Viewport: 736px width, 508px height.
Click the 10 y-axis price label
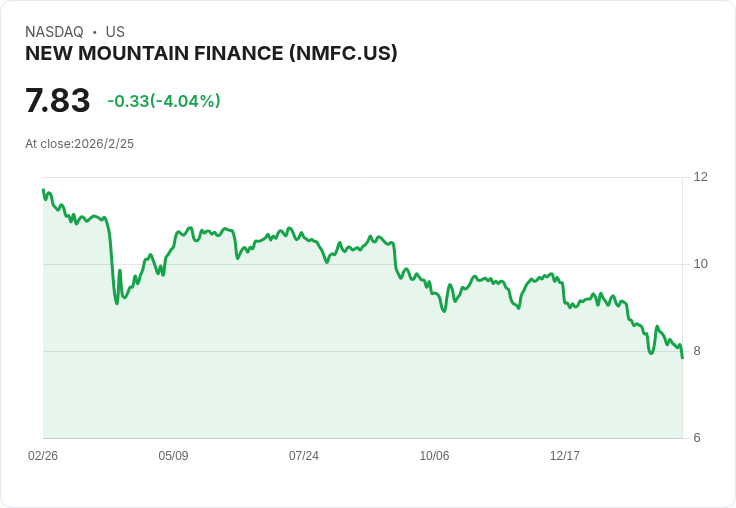[700, 264]
